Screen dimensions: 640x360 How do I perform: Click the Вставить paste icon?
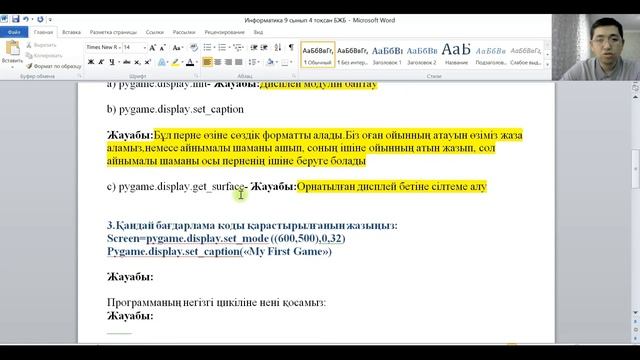12,48
